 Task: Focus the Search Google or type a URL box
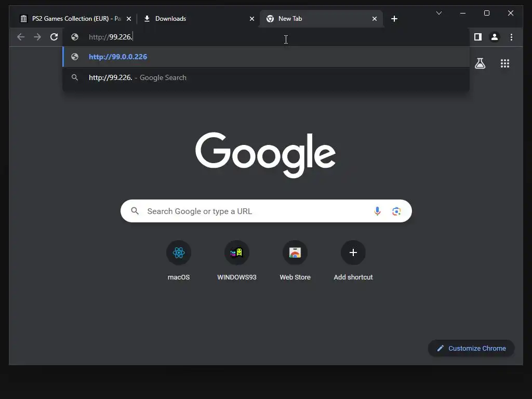coord(266,211)
